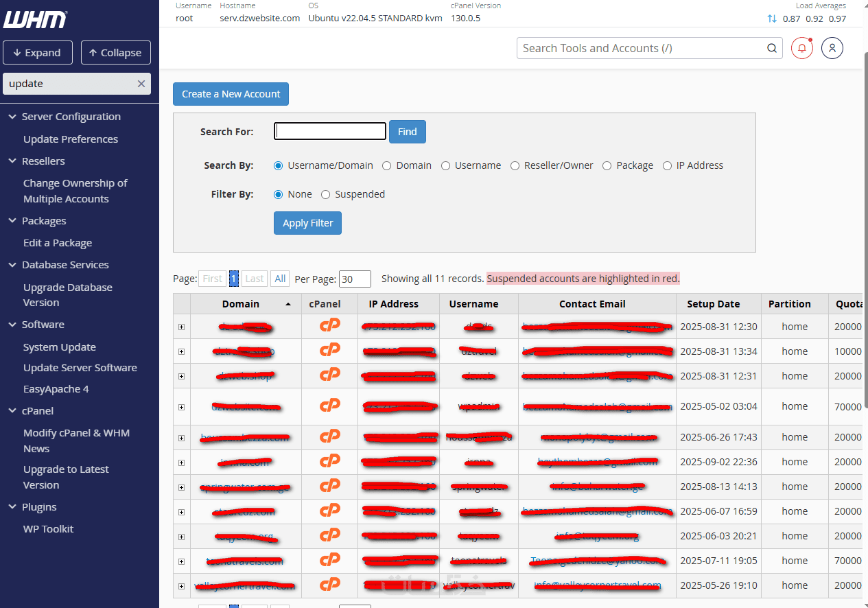Open Edit a Package

pyautogui.click(x=58, y=243)
